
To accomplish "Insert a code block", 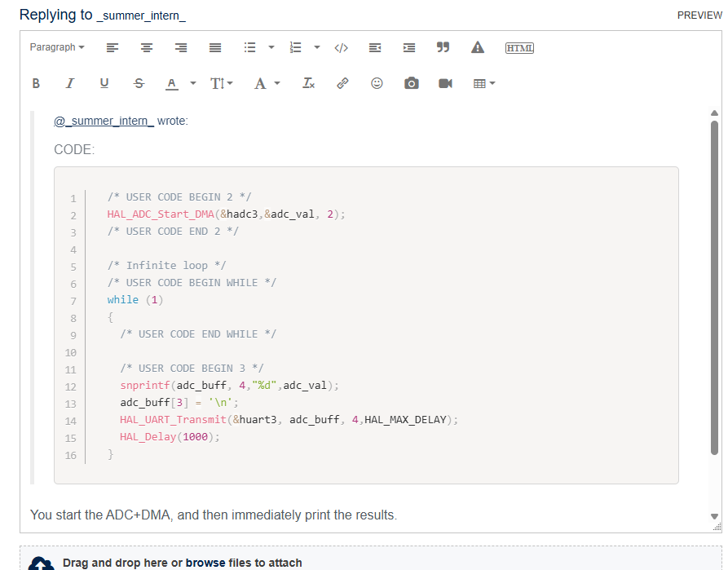I will (341, 47).
